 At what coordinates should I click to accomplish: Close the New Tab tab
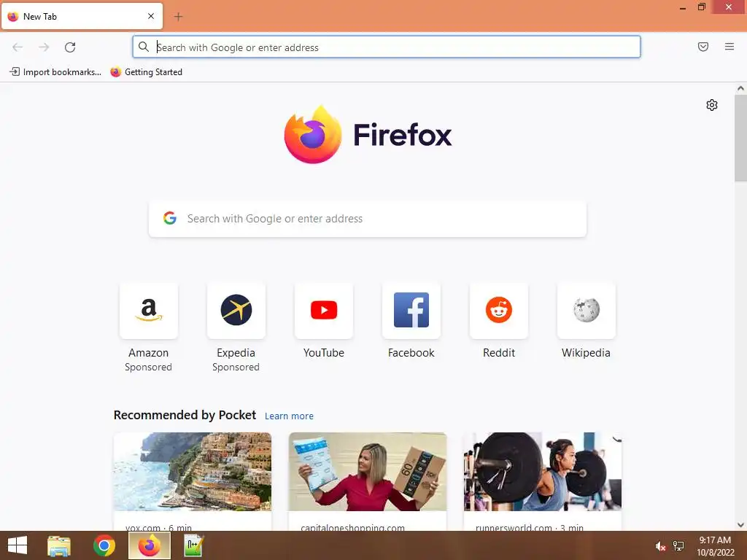151,16
